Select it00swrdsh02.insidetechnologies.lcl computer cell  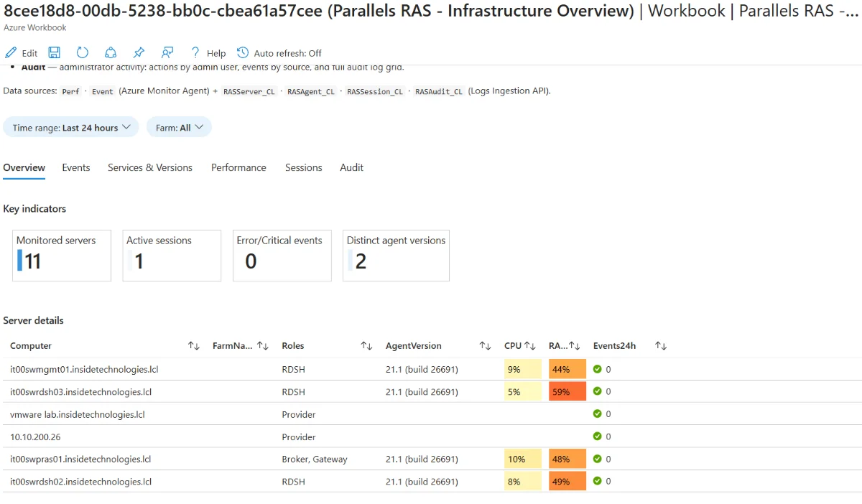80,482
